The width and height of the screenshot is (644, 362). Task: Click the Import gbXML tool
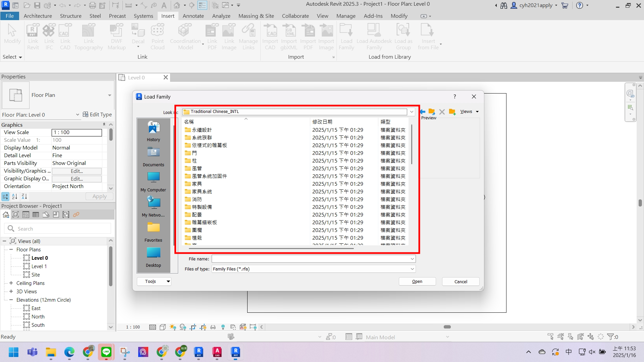coord(289,37)
